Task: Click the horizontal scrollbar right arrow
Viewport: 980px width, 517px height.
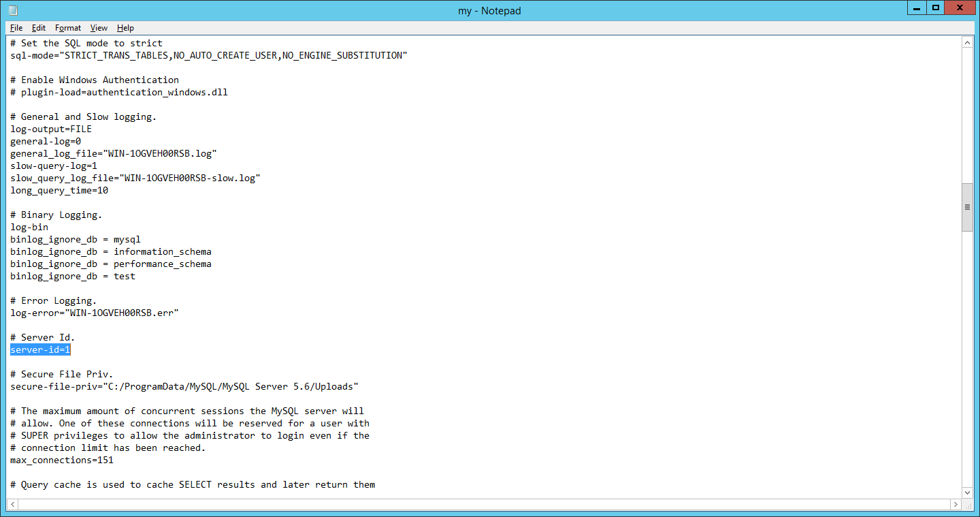Action: (955, 504)
